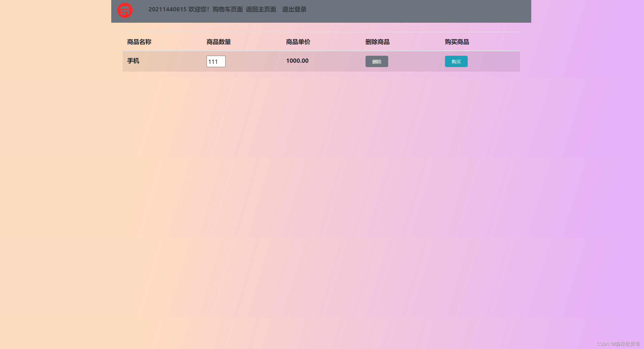This screenshot has height=349, width=644.
Task: Focus the quantity input showing 111
Action: [216, 62]
